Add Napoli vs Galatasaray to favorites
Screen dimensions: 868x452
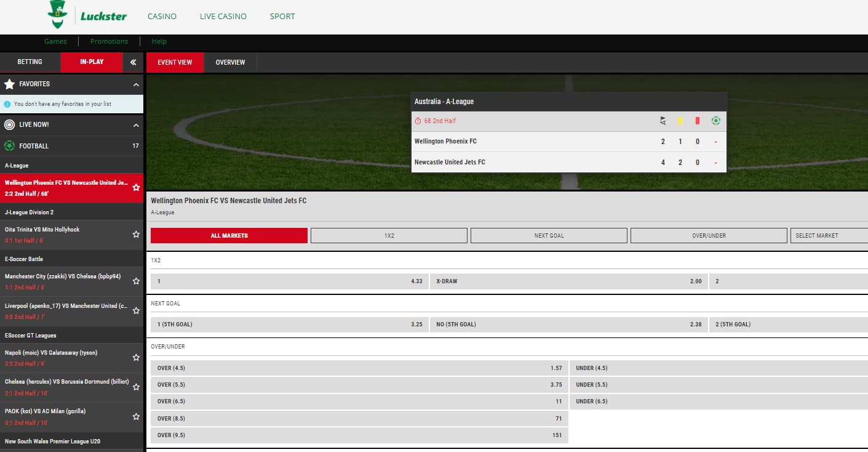click(x=136, y=358)
